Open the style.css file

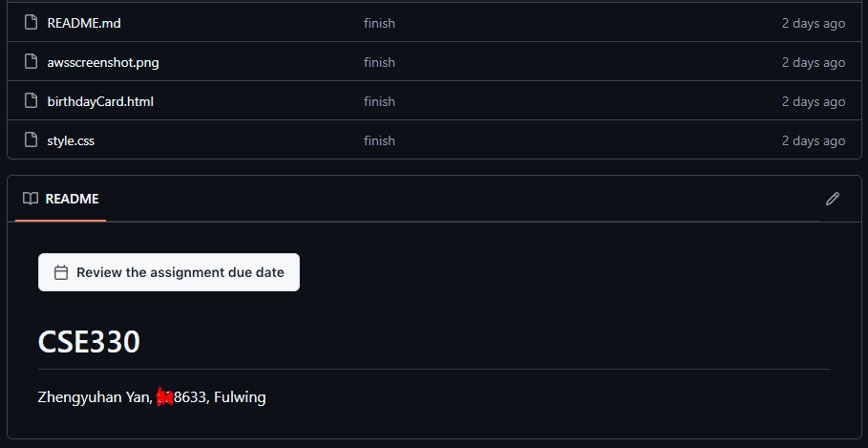(x=71, y=141)
